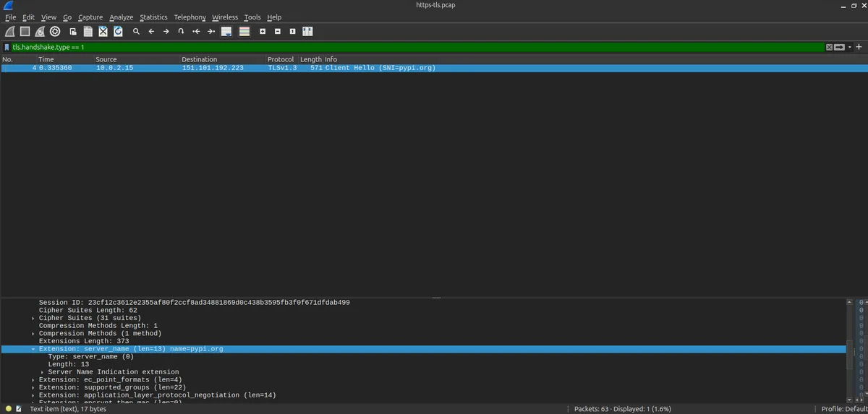Expand supported_groups extension

pos(33,388)
